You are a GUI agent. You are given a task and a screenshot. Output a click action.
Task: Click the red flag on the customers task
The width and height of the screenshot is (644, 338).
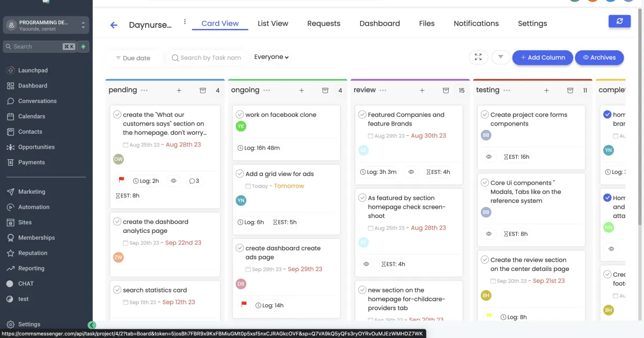(121, 181)
